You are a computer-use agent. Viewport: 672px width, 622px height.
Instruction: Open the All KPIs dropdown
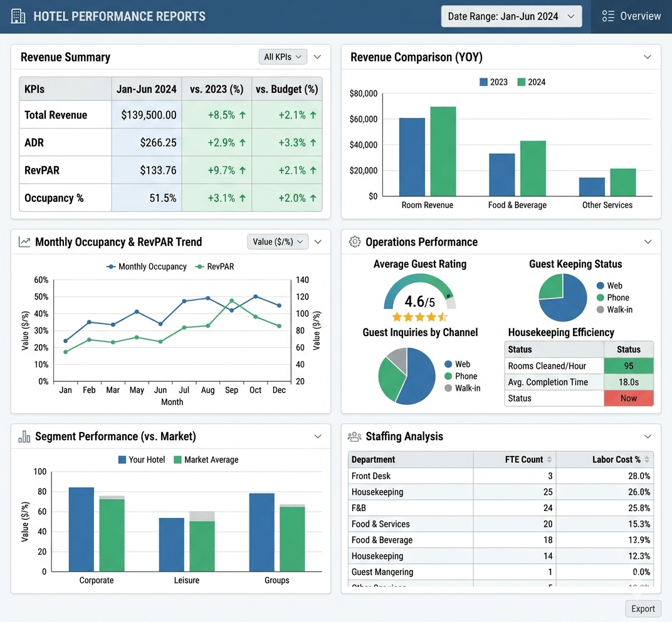point(283,56)
